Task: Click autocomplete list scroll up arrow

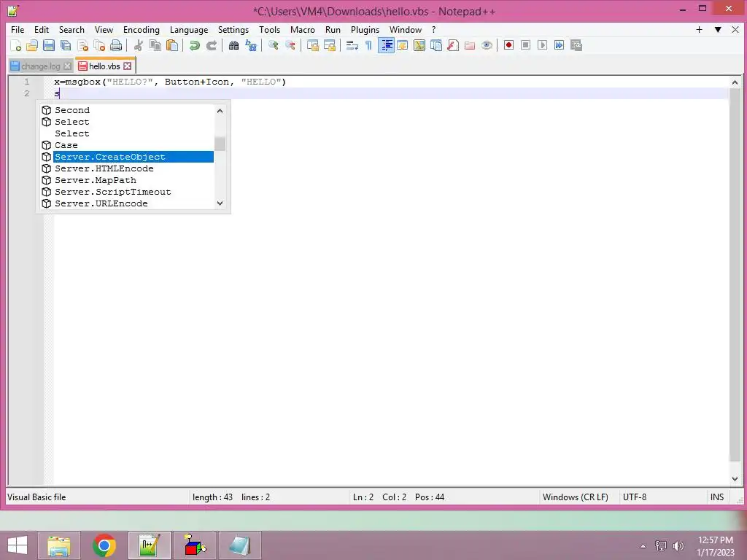Action: click(220, 111)
